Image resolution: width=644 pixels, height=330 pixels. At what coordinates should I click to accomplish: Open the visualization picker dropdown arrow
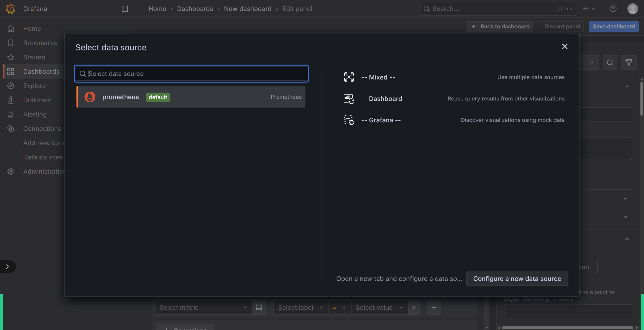point(591,63)
